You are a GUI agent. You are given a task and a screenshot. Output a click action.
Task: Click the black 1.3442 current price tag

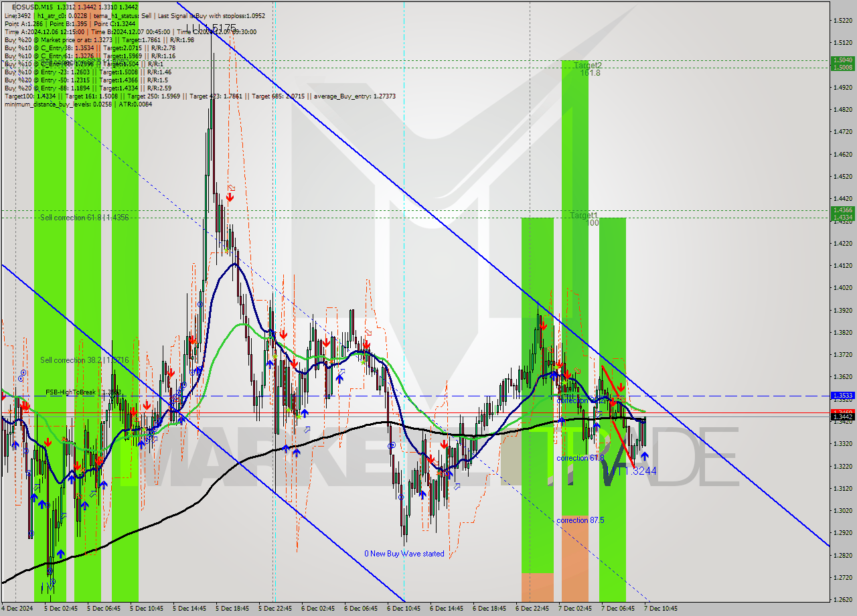click(x=842, y=416)
